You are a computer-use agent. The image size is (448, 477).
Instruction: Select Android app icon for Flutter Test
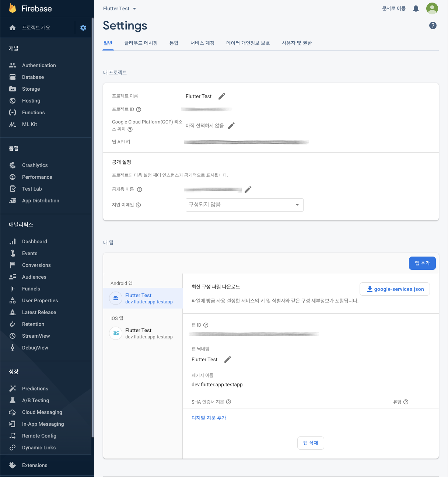click(116, 298)
